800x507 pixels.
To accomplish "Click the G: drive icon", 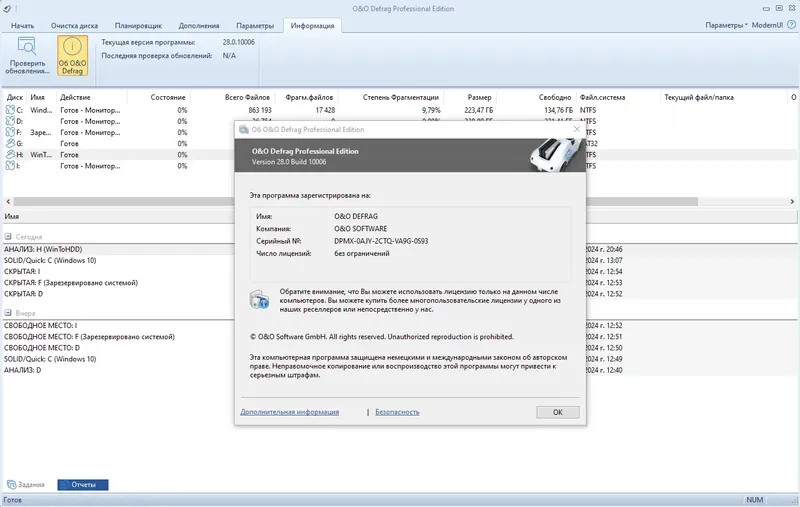I will pyautogui.click(x=10, y=143).
